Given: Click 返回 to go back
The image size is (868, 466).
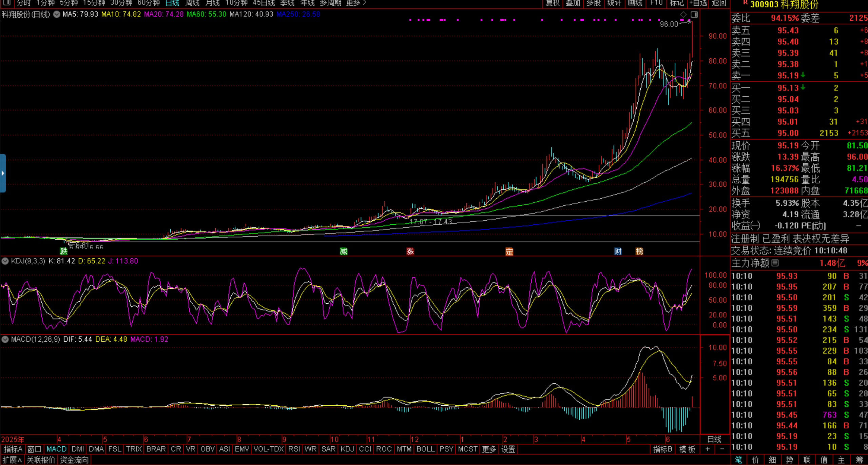Looking at the screenshot, I should click(719, 3).
